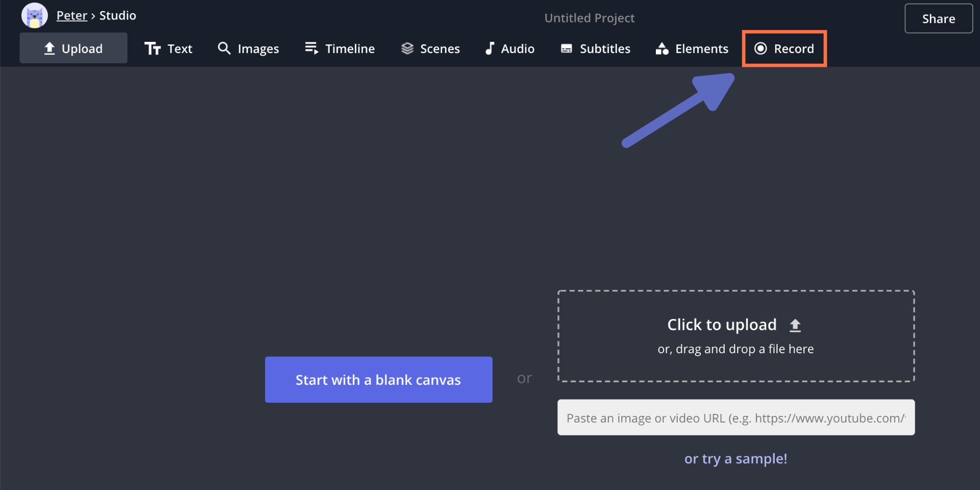Open the Subtitles captions icon
980x490 pixels.
[x=567, y=48]
